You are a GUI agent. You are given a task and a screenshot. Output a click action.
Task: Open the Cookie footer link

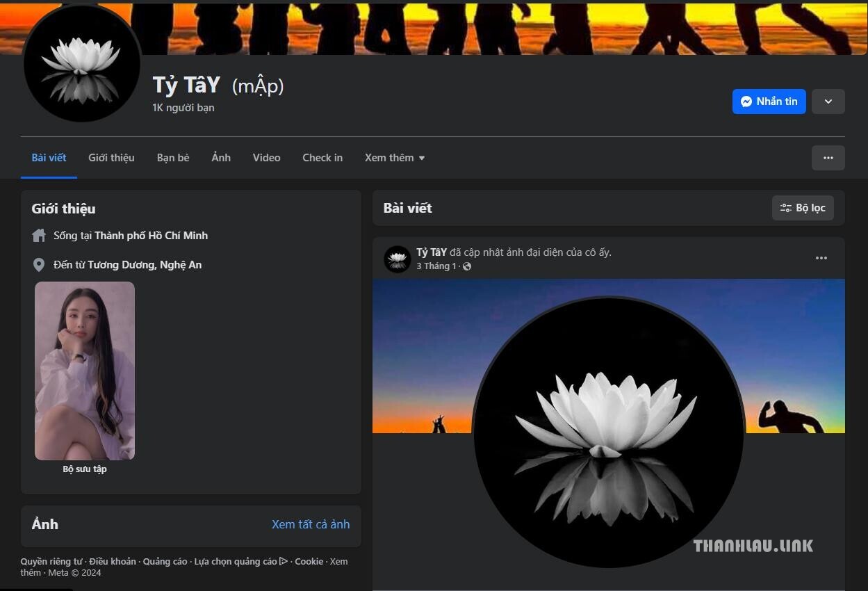309,562
